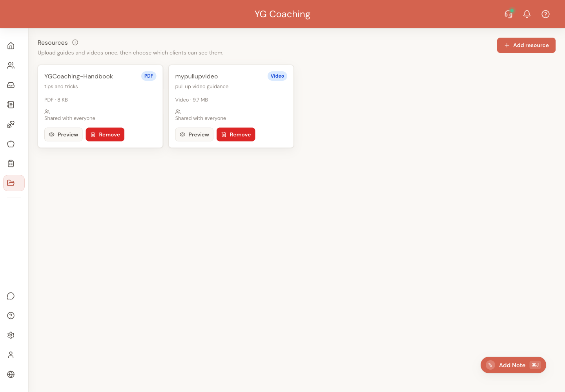Click the Resources page heading
Viewport: 565px width, 392px height.
point(53,43)
